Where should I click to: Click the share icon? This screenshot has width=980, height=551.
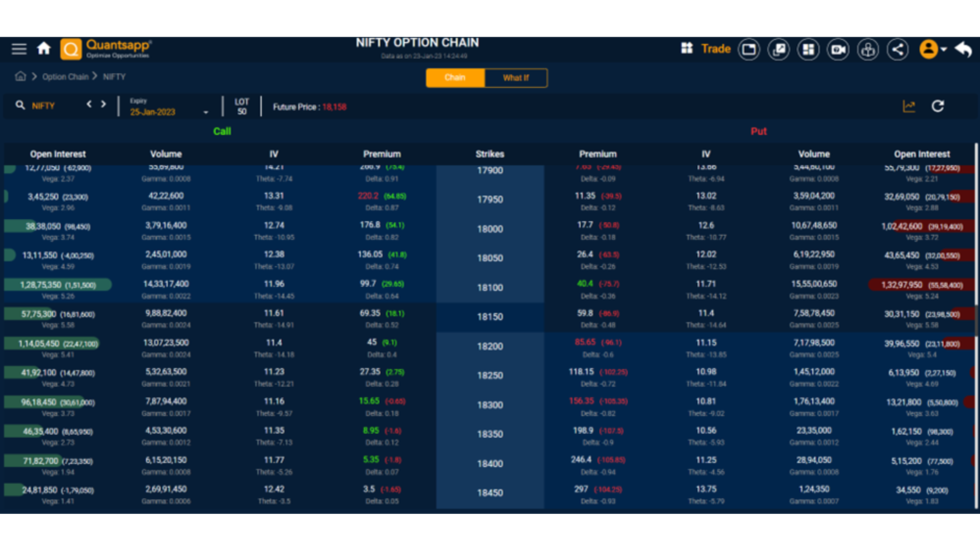[898, 49]
